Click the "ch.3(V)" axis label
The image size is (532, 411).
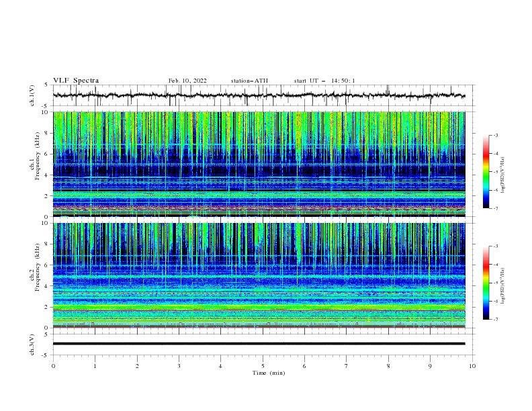pos(32,345)
